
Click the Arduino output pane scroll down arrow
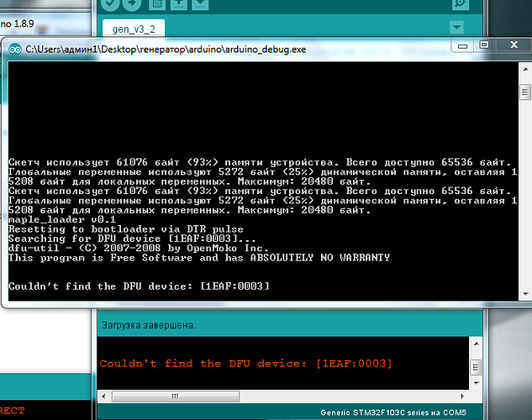[477, 383]
